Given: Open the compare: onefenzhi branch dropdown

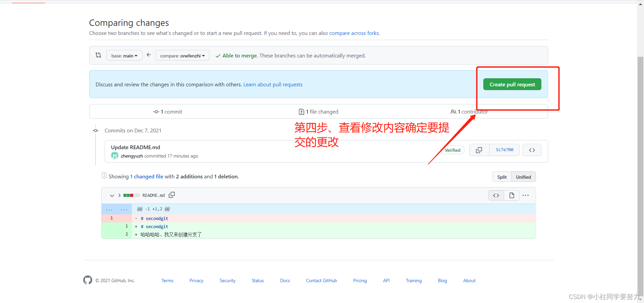Looking at the screenshot, I should point(182,55).
